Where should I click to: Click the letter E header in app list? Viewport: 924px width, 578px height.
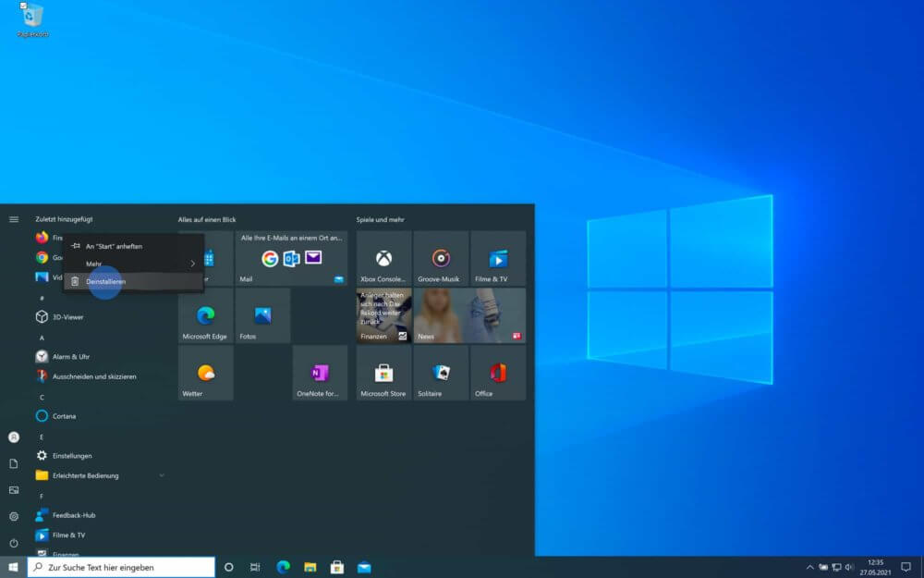(42, 437)
